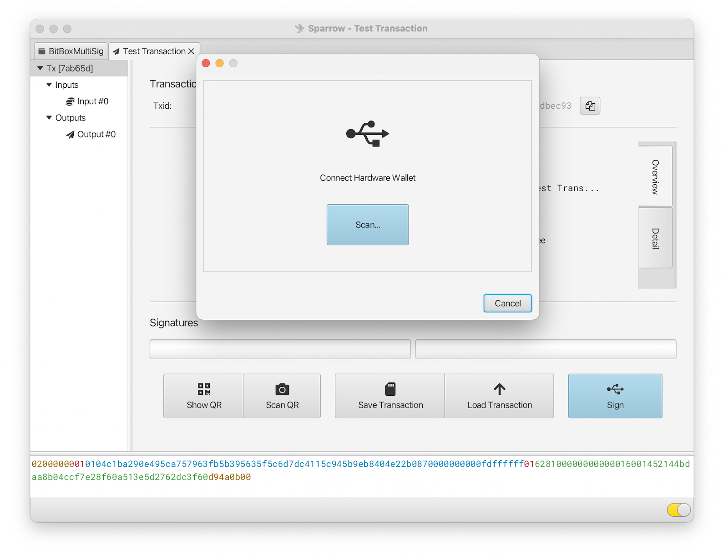Click the send icon beside Output #0
This screenshot has width=728, height=560.
pos(70,134)
